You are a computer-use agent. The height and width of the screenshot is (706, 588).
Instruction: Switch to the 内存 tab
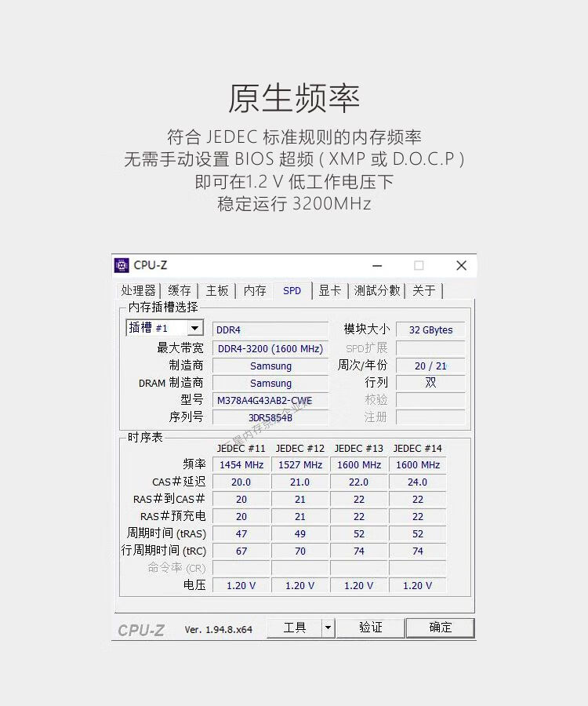pyautogui.click(x=255, y=290)
